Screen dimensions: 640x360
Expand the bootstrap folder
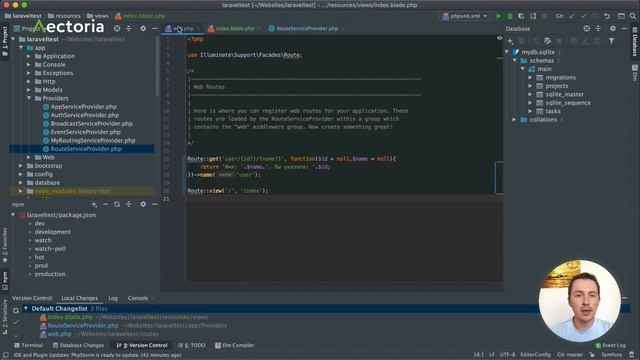21,166
